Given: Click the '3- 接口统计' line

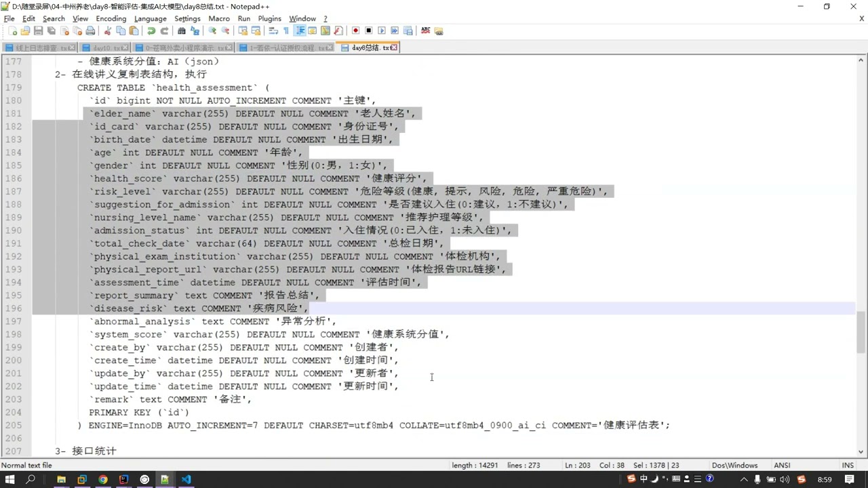Looking at the screenshot, I should [x=85, y=451].
